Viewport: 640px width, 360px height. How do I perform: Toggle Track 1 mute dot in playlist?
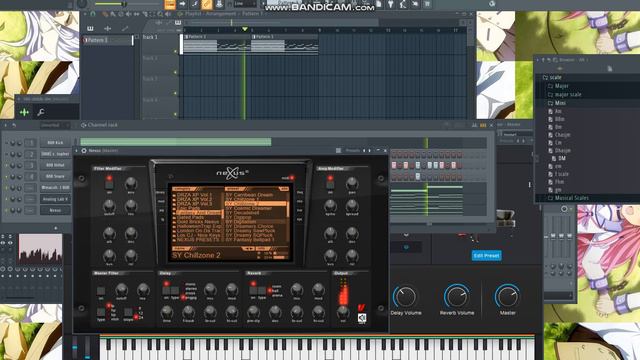176,51
